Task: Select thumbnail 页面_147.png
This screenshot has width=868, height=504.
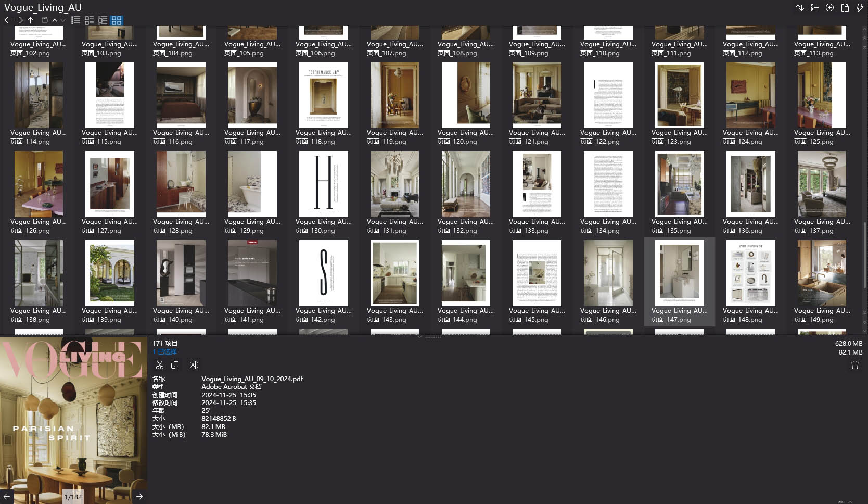Action: coord(680,273)
